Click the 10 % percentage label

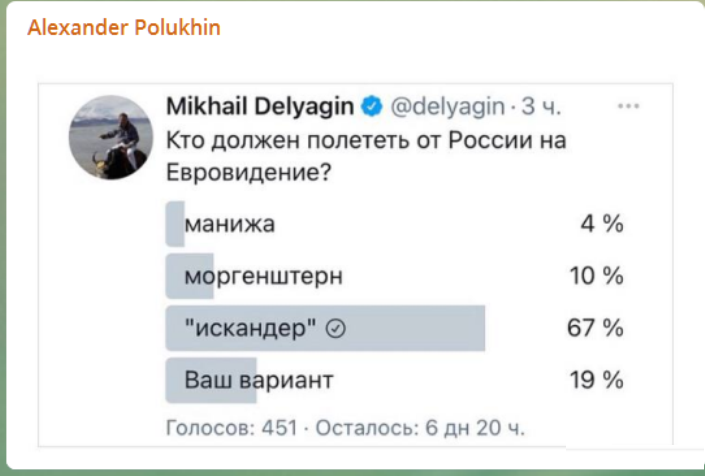click(x=597, y=276)
